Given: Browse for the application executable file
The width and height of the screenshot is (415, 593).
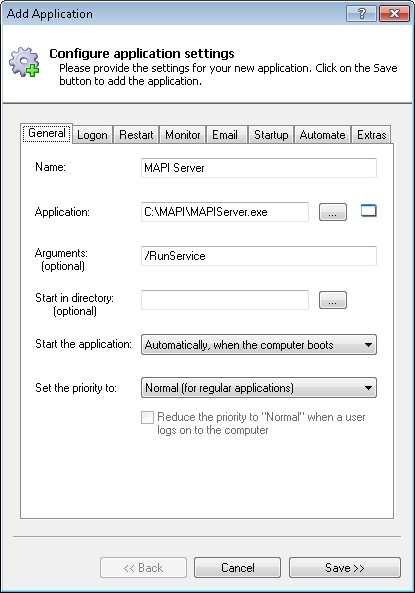Looking at the screenshot, I should (333, 212).
